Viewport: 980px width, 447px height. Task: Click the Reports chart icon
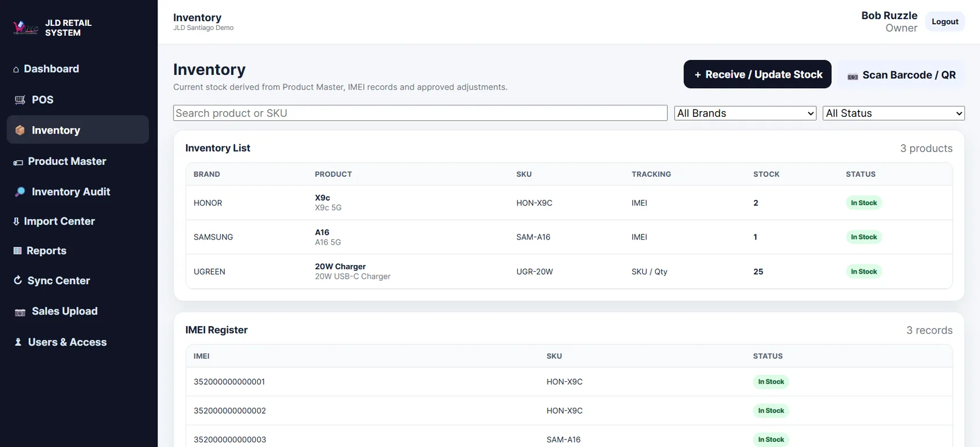pyautogui.click(x=17, y=251)
